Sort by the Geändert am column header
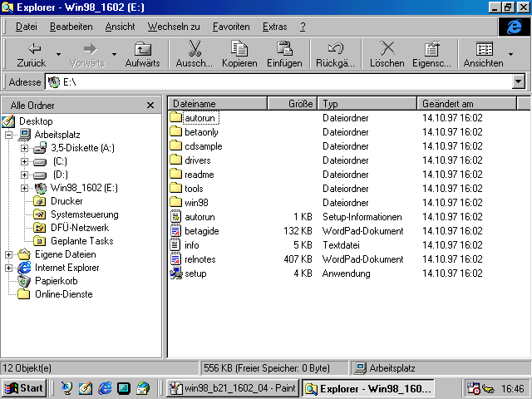 click(x=466, y=103)
